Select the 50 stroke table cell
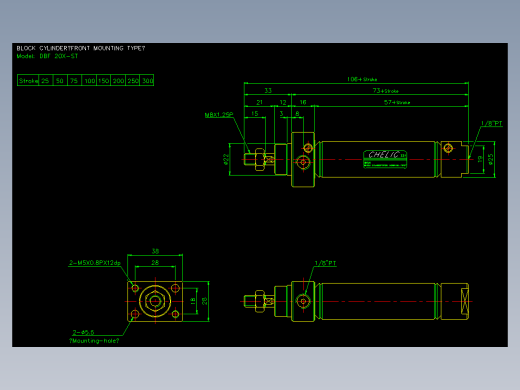This screenshot has height=390, width=520. pyautogui.click(x=60, y=80)
